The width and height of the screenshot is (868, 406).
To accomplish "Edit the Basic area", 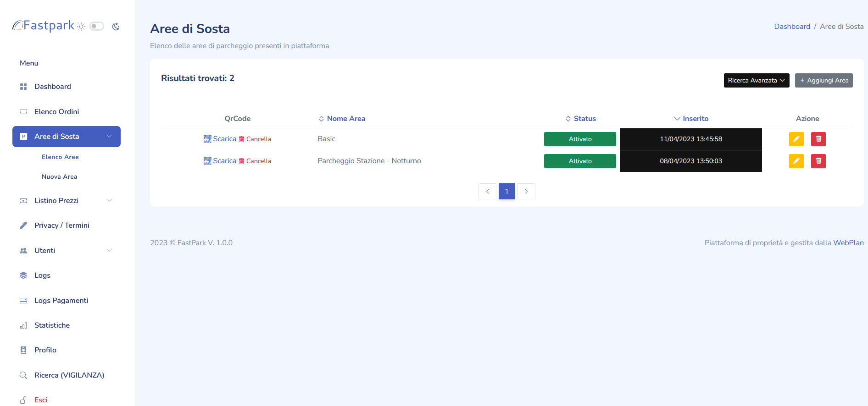I will tap(796, 139).
